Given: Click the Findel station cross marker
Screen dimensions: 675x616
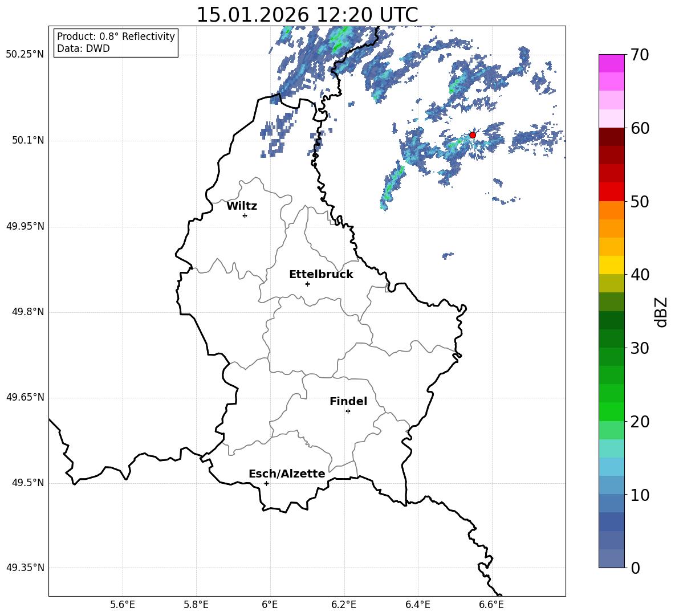Looking at the screenshot, I should click(x=348, y=411).
